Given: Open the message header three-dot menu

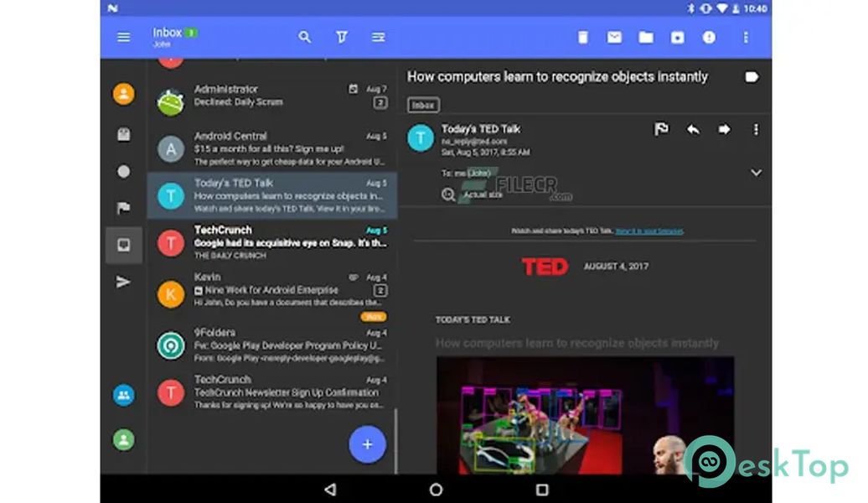Looking at the screenshot, I should pos(756,129).
